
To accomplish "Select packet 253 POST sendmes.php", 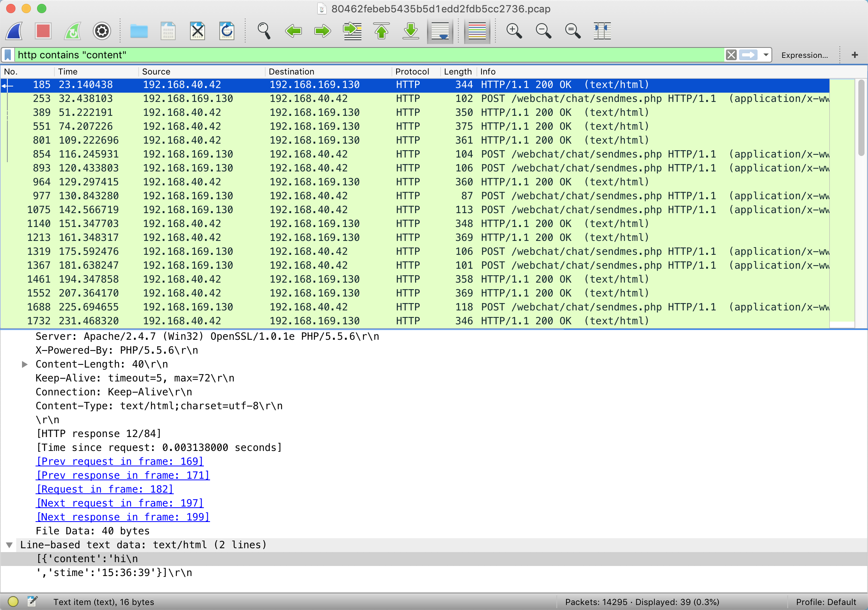I will 415,98.
